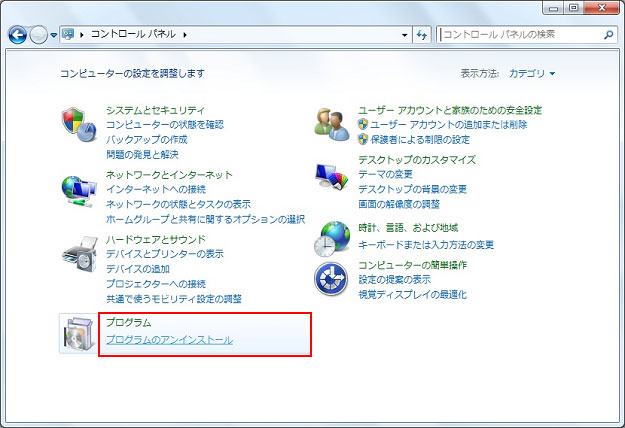The height and width of the screenshot is (428, 625).
Task: Open ユーザー アカウントと家族のための安全設定
Action: (450, 110)
